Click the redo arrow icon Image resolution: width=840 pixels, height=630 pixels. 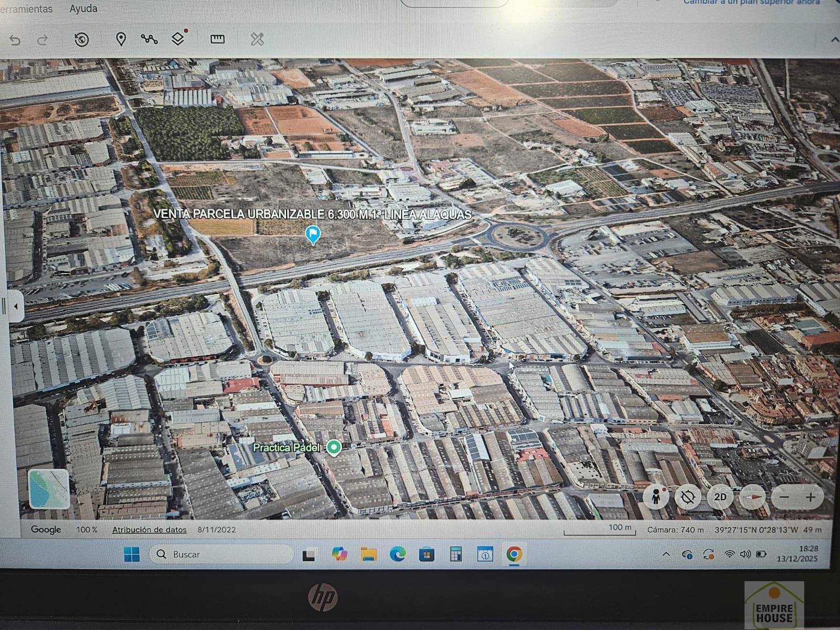point(43,40)
